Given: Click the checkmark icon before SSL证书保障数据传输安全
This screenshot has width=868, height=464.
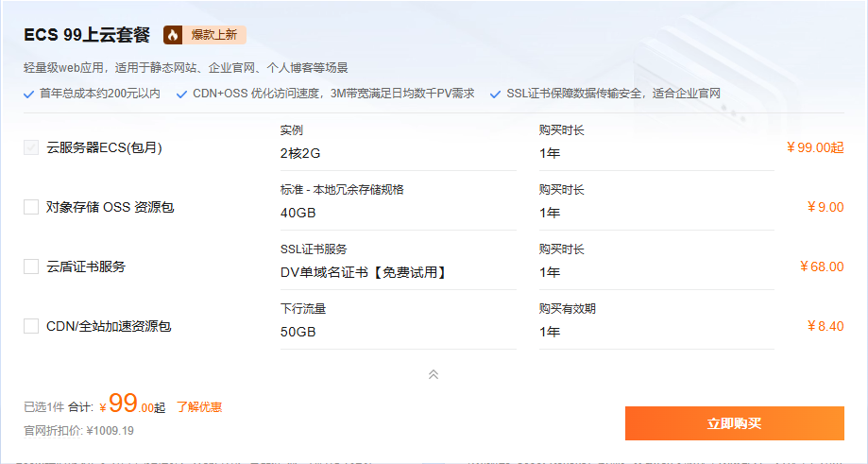Looking at the screenshot, I should [497, 95].
